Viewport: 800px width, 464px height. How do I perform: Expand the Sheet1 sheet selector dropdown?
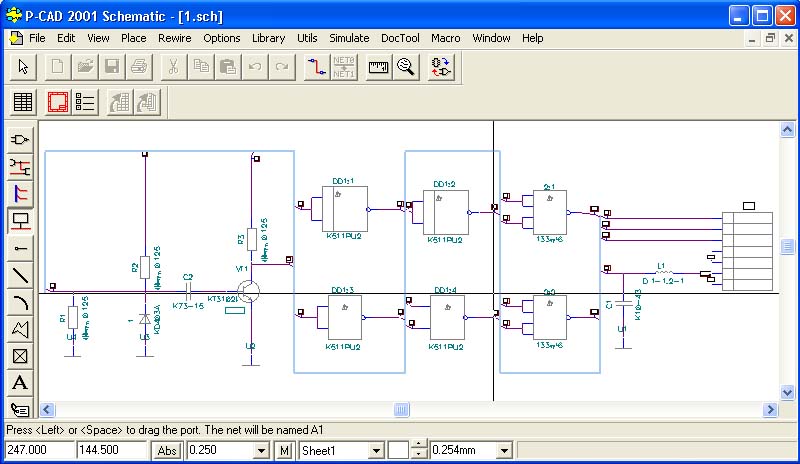coord(376,451)
